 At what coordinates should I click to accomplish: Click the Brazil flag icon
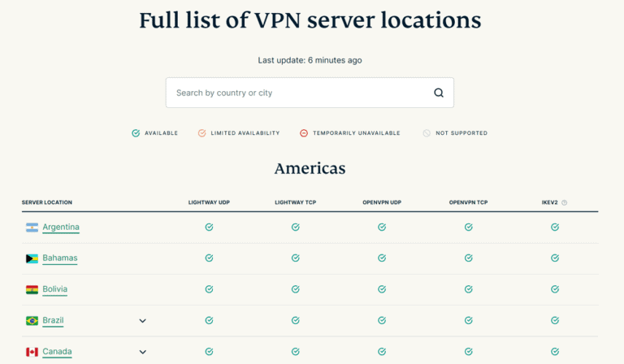tap(32, 321)
